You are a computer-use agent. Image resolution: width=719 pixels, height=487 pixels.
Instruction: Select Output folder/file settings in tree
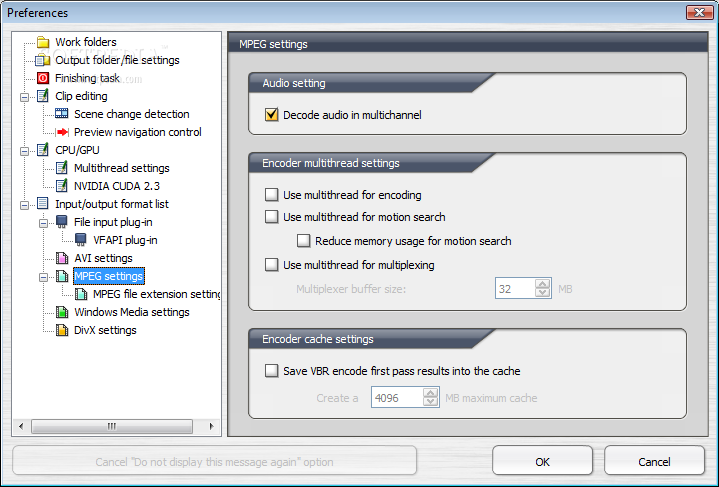point(117,60)
